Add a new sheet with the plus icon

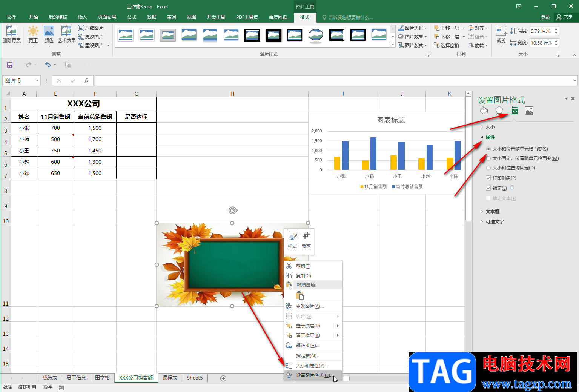(223, 378)
